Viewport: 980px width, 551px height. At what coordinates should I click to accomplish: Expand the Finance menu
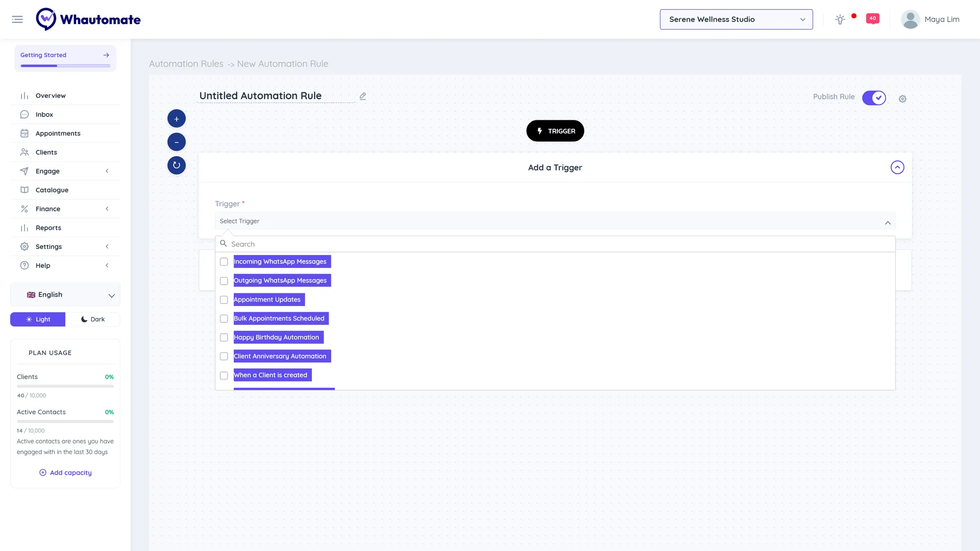(x=65, y=209)
